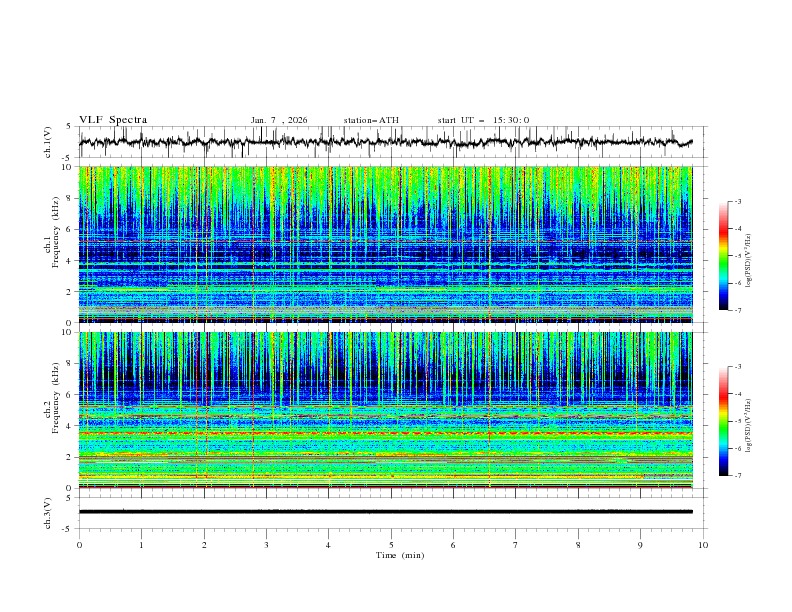Image resolution: width=792 pixels, height=612 pixels.
Task: Click the "5" tick on ch.1(V) axis
Action: 70,127
